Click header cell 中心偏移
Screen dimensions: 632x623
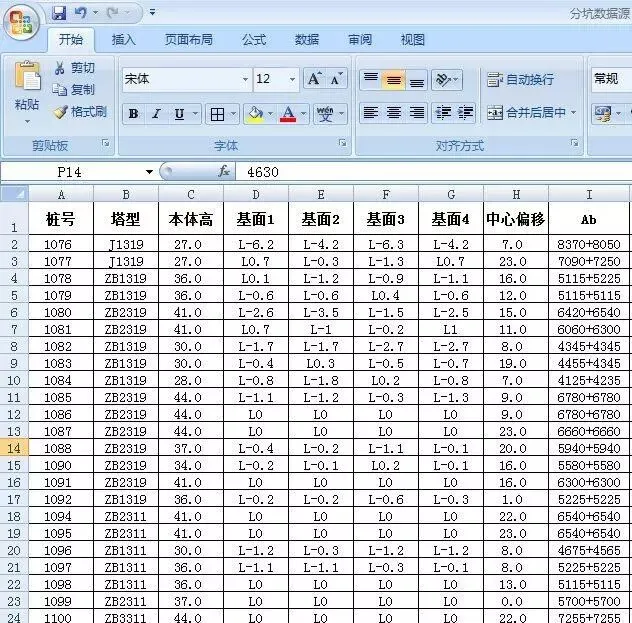click(516, 219)
